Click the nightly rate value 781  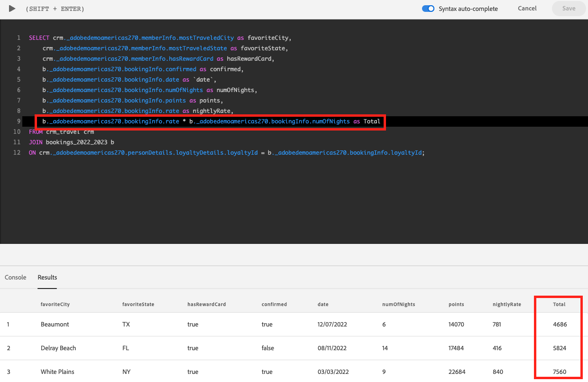(497, 325)
